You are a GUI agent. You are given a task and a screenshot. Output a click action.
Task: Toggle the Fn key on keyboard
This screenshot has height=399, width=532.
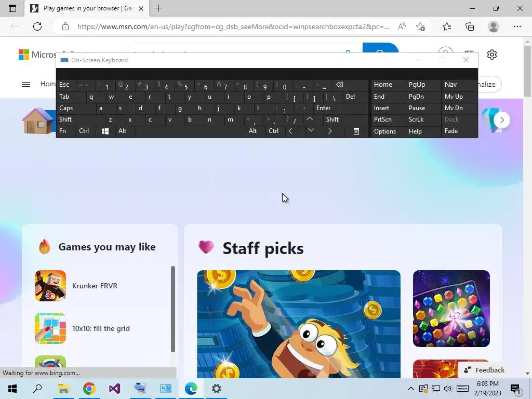(x=66, y=131)
